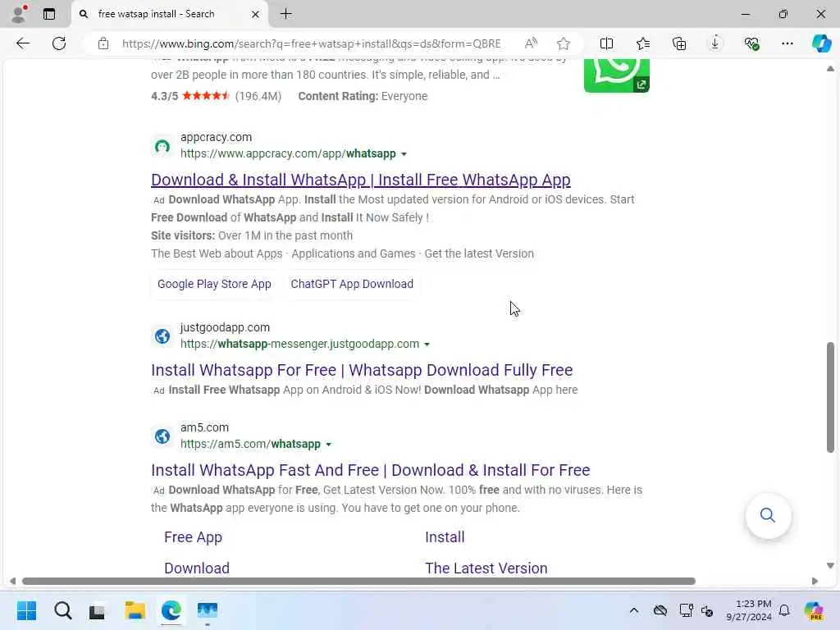Open Settings and more ellipsis menu
The image size is (840, 630).
click(787, 43)
